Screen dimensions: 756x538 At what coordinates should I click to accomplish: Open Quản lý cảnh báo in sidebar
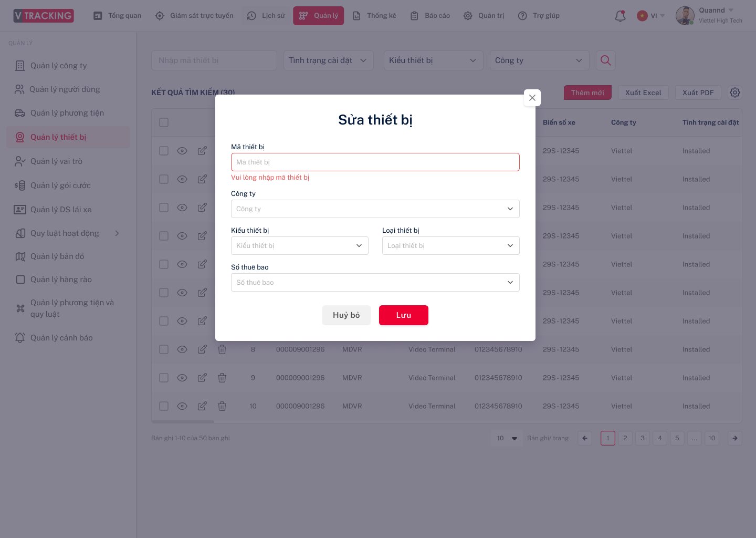[68, 338]
